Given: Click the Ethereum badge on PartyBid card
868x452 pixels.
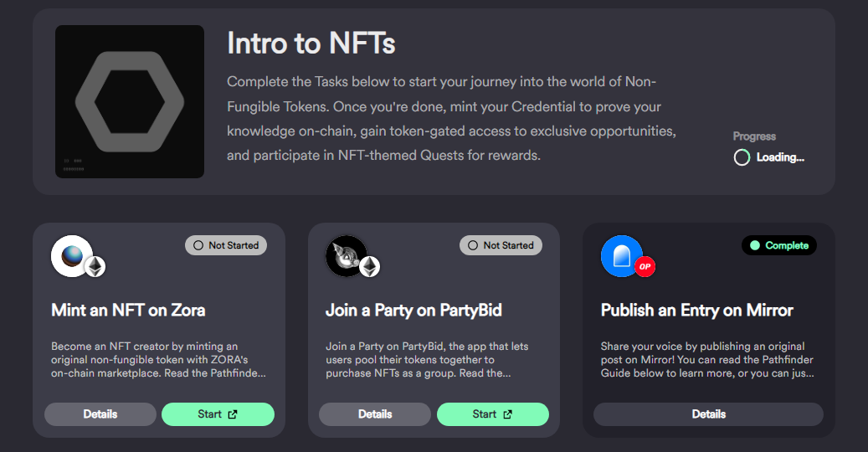Looking at the screenshot, I should click(370, 267).
